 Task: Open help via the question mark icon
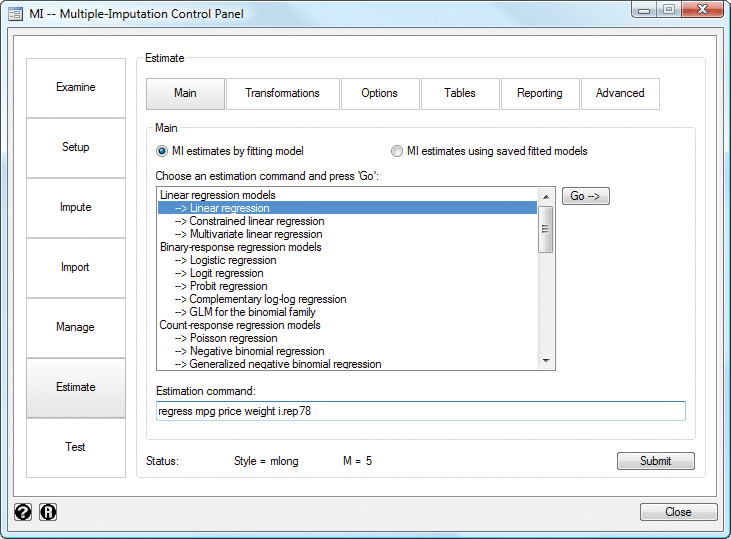22,512
